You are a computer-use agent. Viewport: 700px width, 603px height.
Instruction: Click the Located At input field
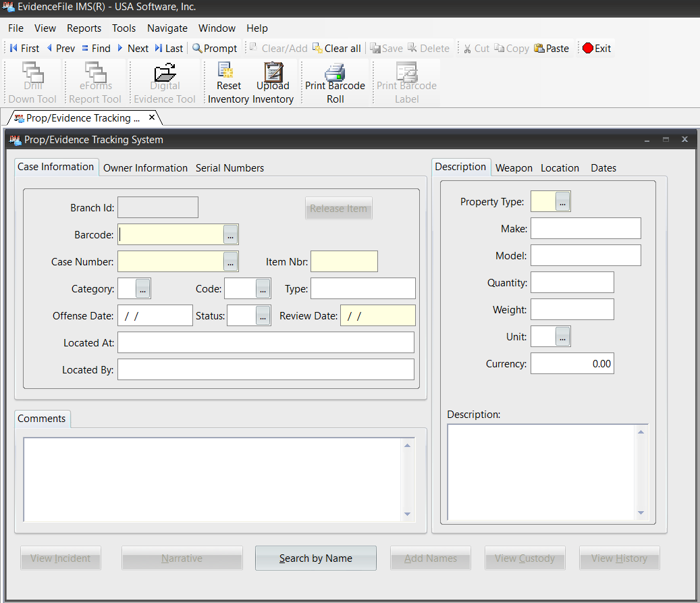point(265,343)
